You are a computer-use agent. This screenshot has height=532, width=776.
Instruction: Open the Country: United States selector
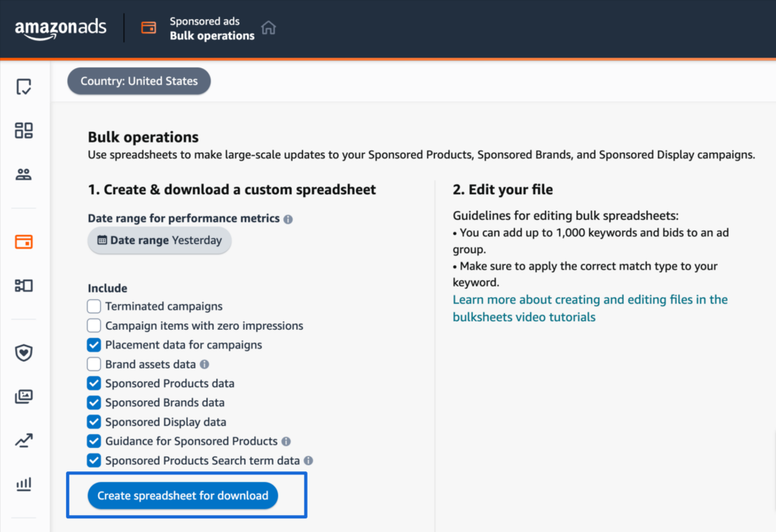pyautogui.click(x=139, y=81)
